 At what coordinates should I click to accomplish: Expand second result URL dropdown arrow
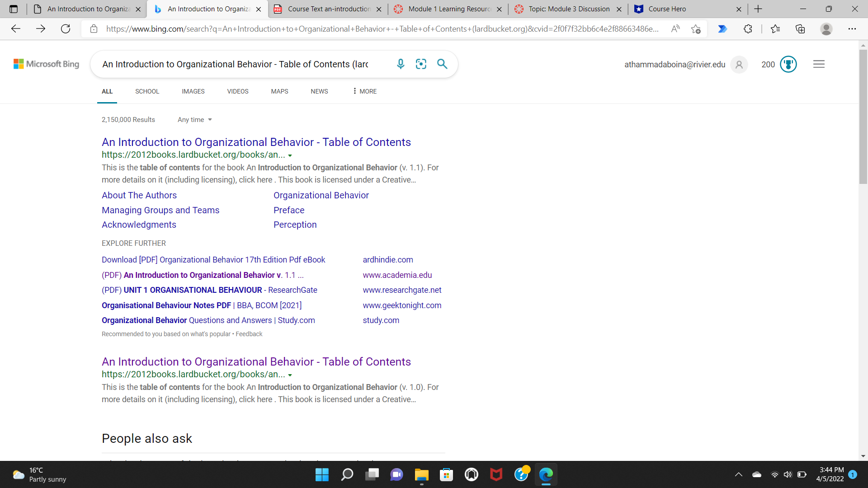290,375
